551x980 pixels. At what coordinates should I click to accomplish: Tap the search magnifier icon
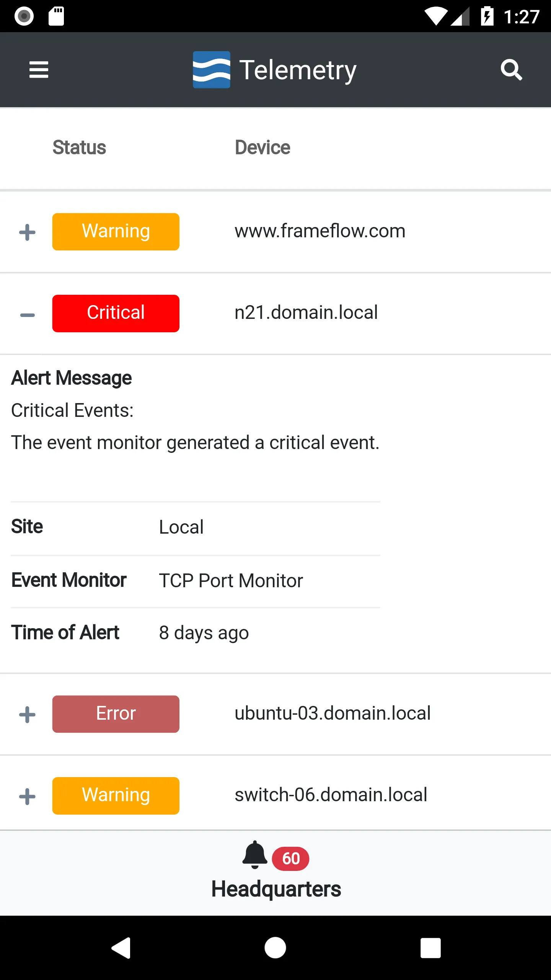pyautogui.click(x=511, y=70)
